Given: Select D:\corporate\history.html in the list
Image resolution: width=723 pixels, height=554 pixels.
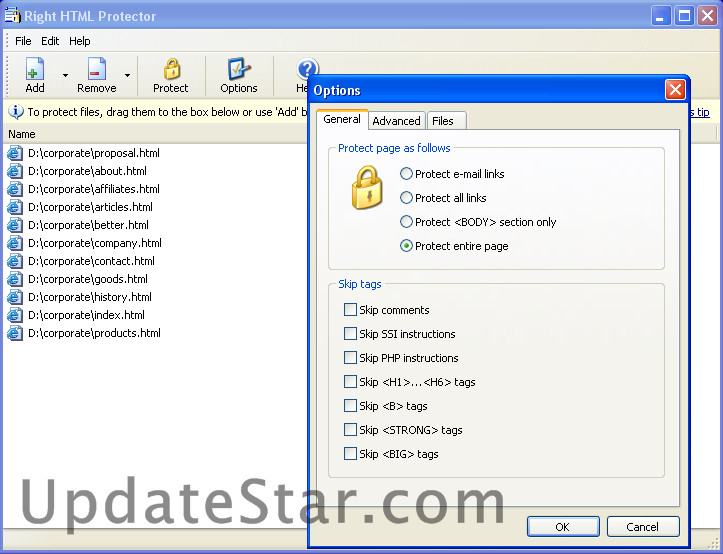Looking at the screenshot, I should point(89,297).
